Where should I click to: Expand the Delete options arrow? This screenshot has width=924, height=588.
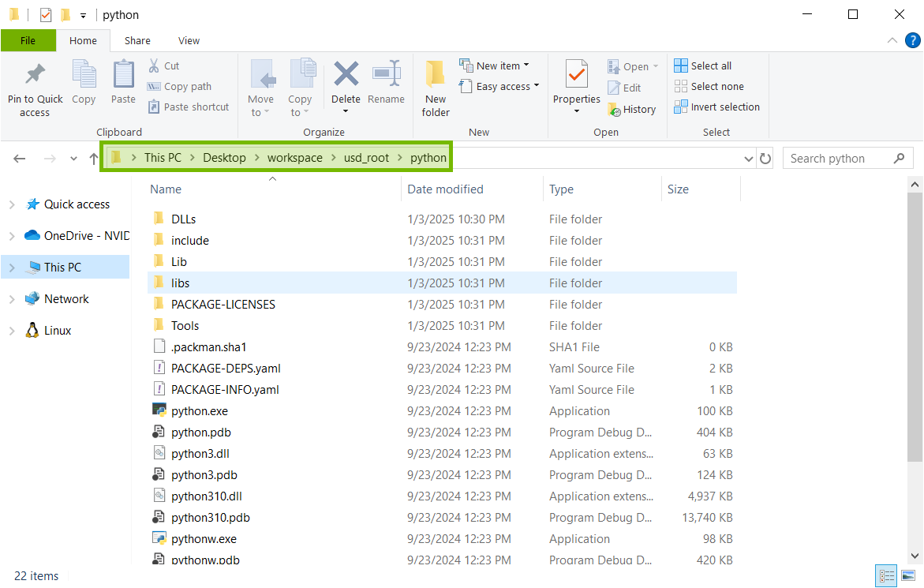tap(346, 111)
